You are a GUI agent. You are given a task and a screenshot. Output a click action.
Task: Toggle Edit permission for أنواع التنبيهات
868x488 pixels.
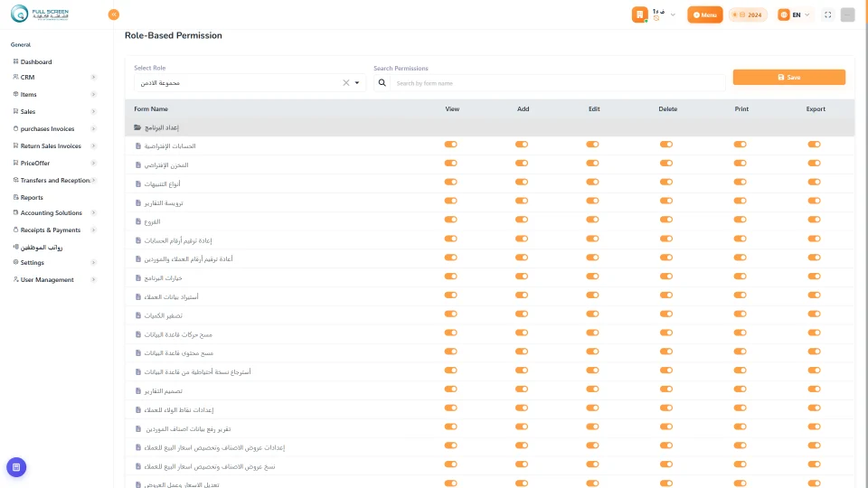click(592, 182)
